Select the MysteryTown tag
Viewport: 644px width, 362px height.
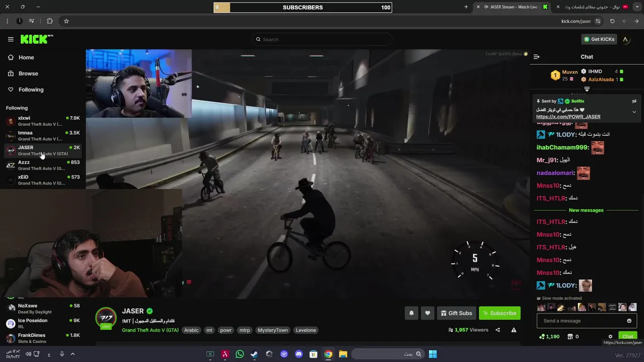[273, 330]
